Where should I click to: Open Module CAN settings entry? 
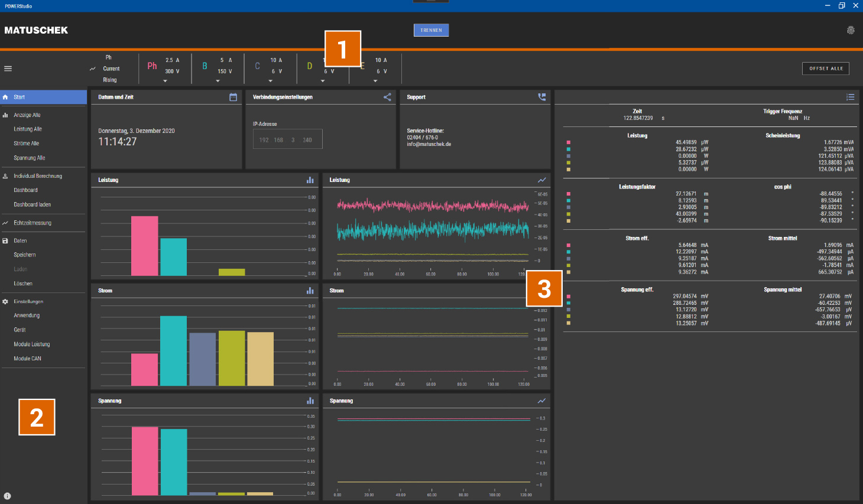click(x=27, y=359)
